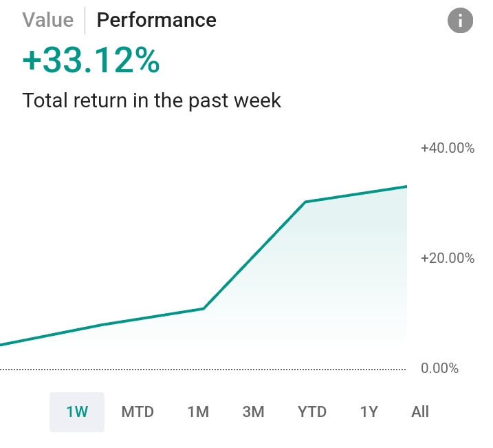Click the chart point where the rise levels off
This screenshot has height=448, width=493.
click(305, 202)
